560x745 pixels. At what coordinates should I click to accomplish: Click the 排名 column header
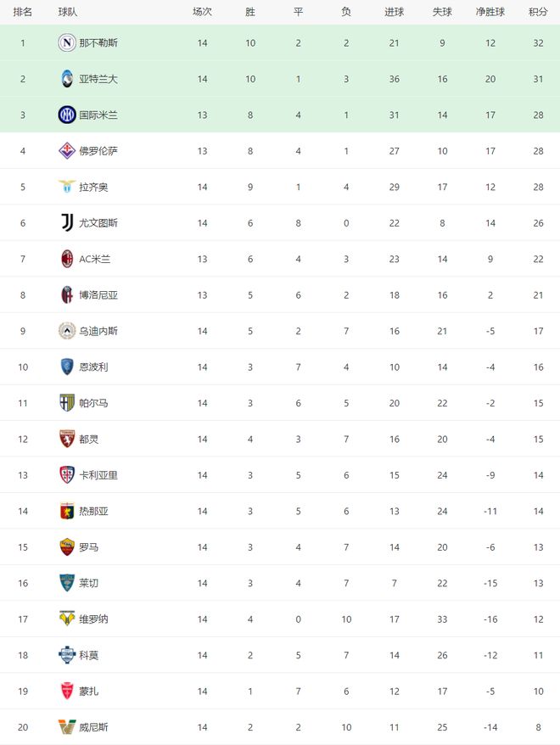coord(23,12)
